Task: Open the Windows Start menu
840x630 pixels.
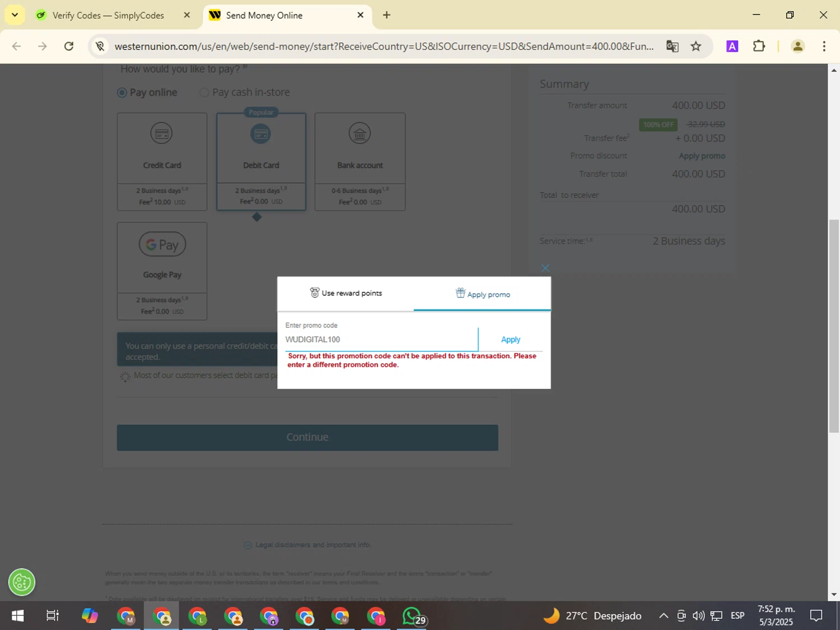Action: pos(17,616)
